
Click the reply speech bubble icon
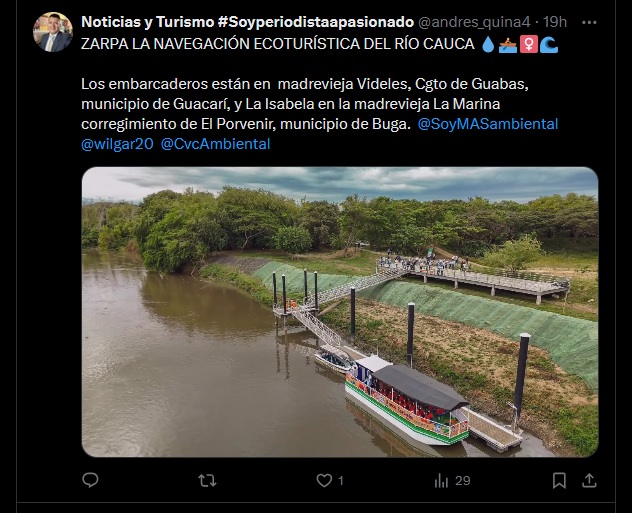(x=90, y=480)
